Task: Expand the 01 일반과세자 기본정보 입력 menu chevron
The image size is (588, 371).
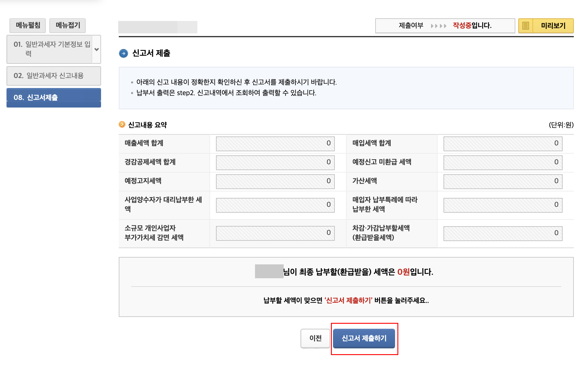Action: pos(97,49)
